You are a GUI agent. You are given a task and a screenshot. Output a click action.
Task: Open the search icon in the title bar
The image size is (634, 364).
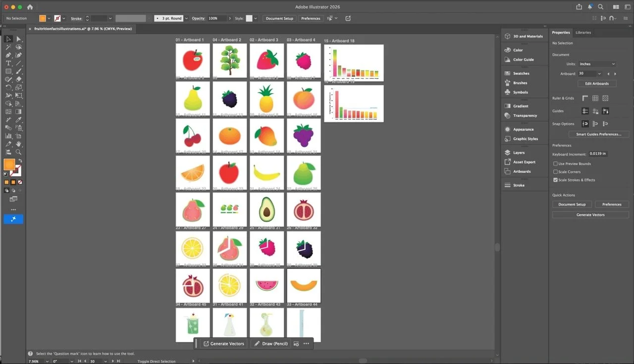coord(600,7)
